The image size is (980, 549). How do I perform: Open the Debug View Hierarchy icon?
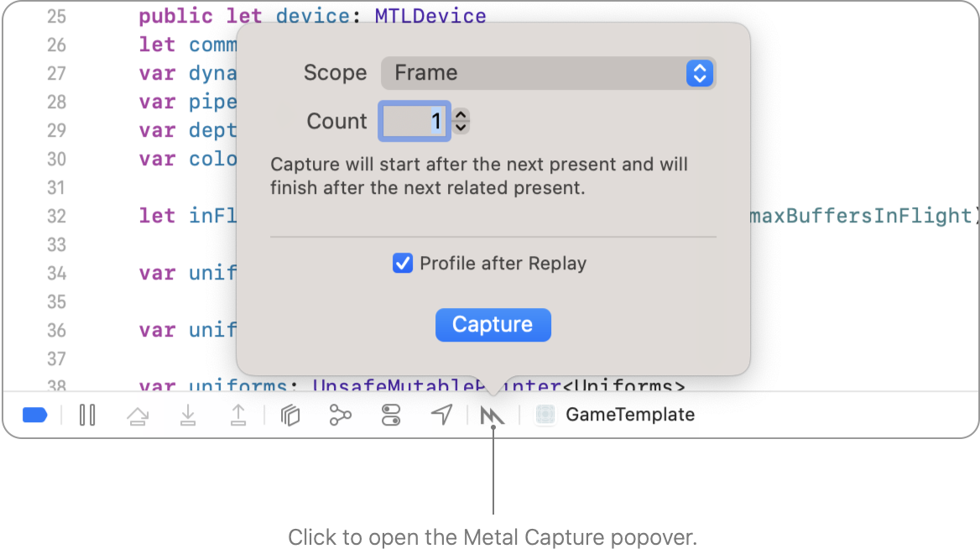coord(290,416)
